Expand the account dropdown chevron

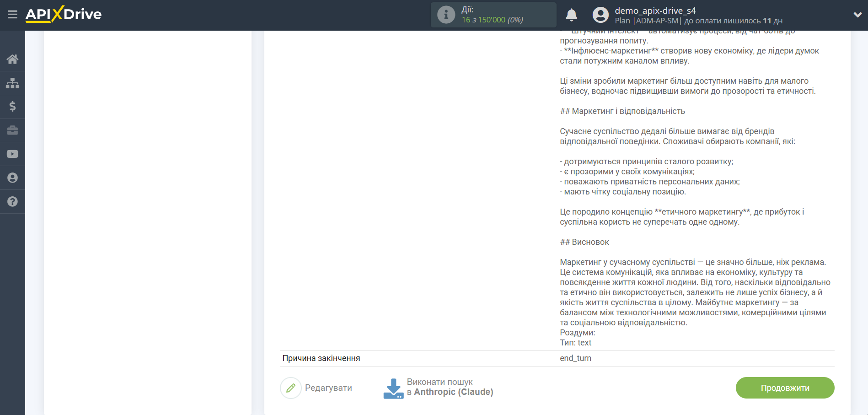[857, 15]
